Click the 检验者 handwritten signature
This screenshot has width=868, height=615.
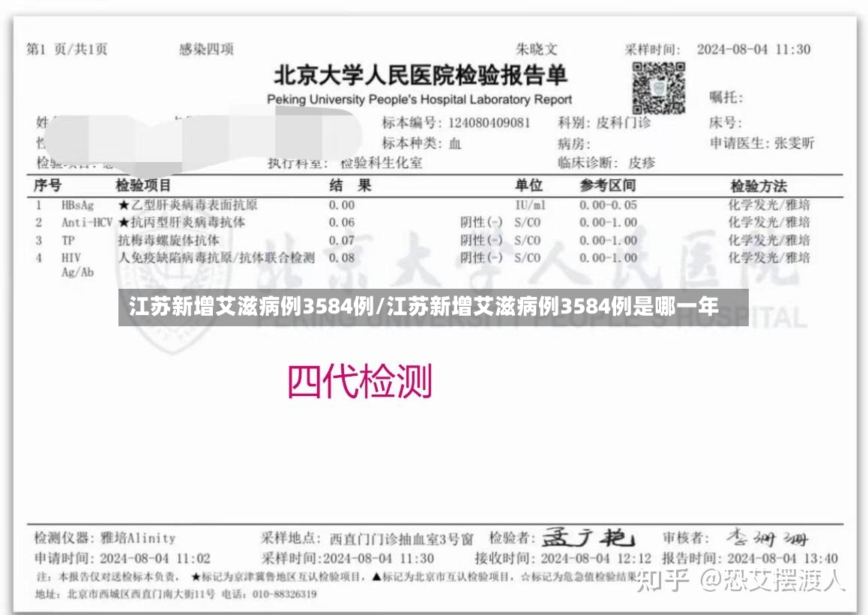[x=588, y=537]
